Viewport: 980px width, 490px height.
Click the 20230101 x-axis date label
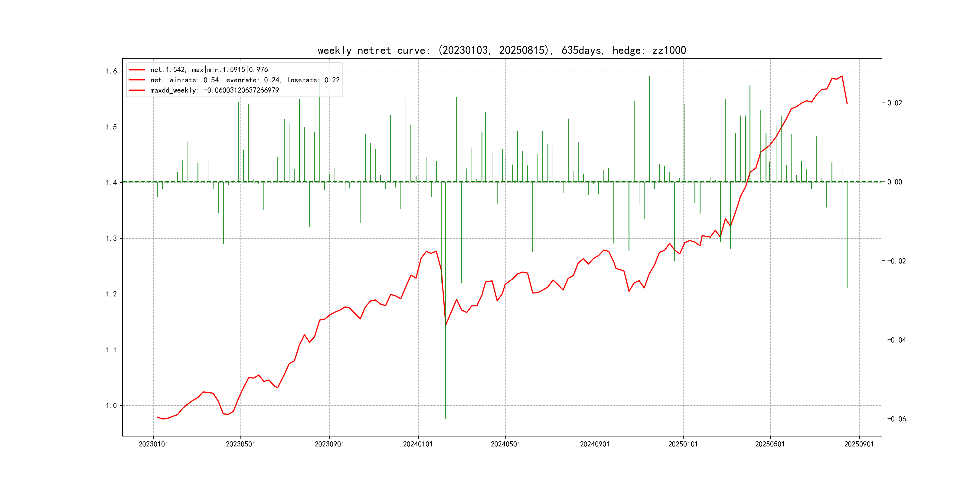point(153,444)
